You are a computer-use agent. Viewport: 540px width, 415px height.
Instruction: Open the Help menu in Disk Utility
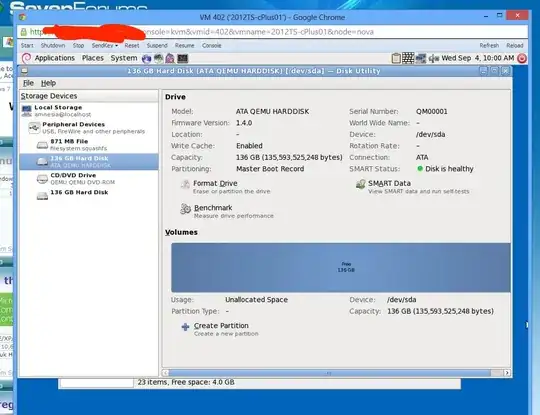click(48, 83)
